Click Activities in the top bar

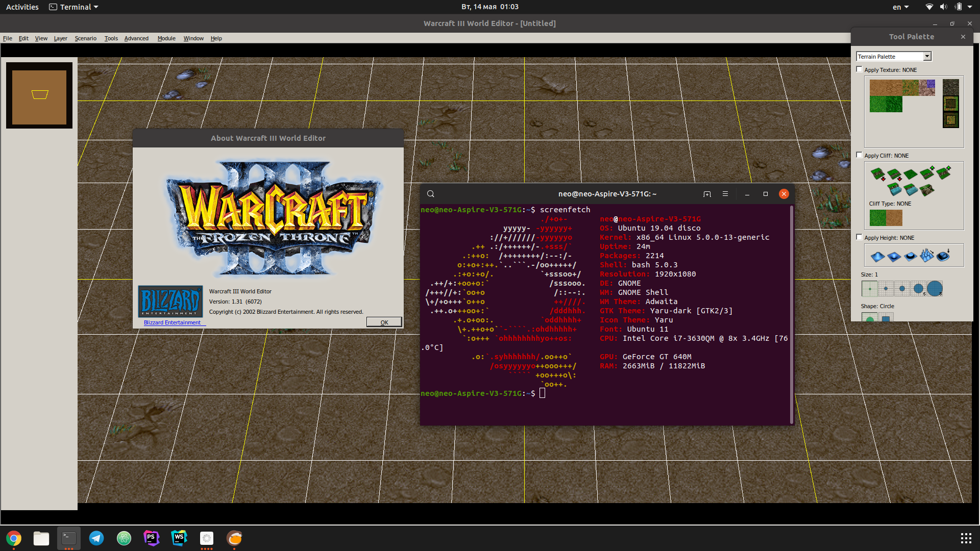(x=22, y=7)
